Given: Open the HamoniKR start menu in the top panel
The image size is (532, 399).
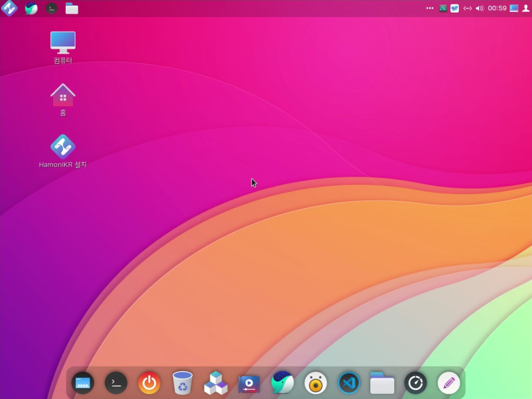Looking at the screenshot, I should click(9, 8).
